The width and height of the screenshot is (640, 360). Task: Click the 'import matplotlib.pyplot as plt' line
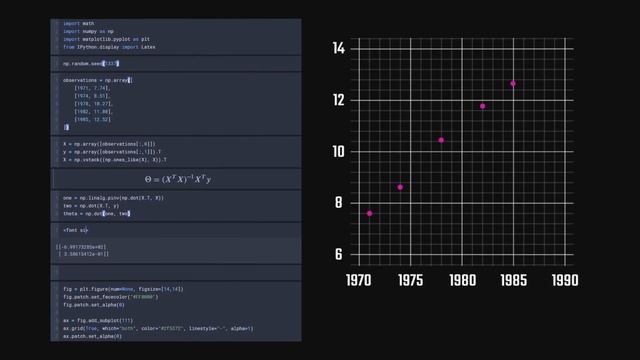coord(106,39)
